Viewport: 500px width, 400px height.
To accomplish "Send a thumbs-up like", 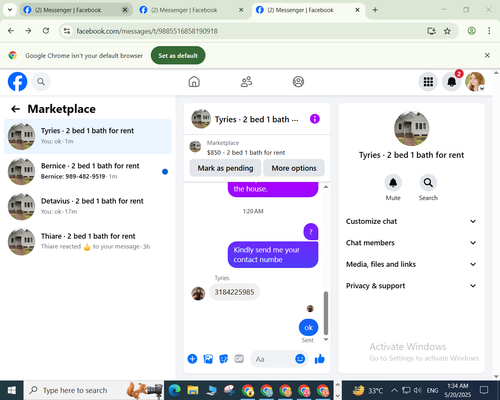I will pyautogui.click(x=320, y=359).
